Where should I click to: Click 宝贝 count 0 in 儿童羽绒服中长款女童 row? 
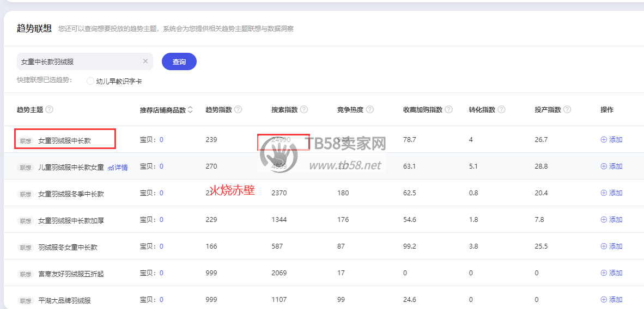[161, 166]
